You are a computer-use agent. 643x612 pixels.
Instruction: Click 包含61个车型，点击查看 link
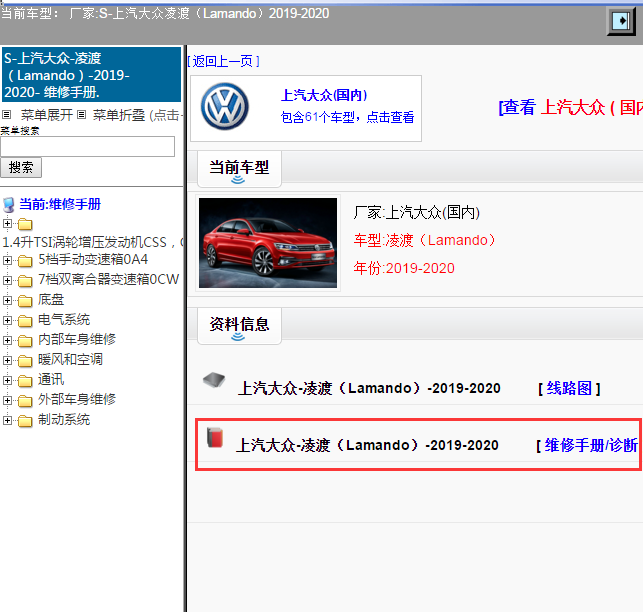[x=347, y=117]
